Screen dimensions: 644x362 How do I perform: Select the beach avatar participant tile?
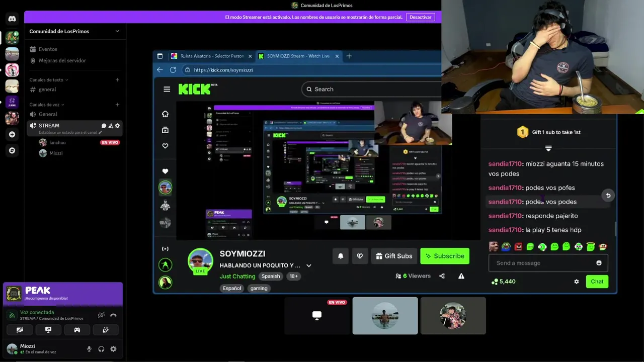coord(385,316)
